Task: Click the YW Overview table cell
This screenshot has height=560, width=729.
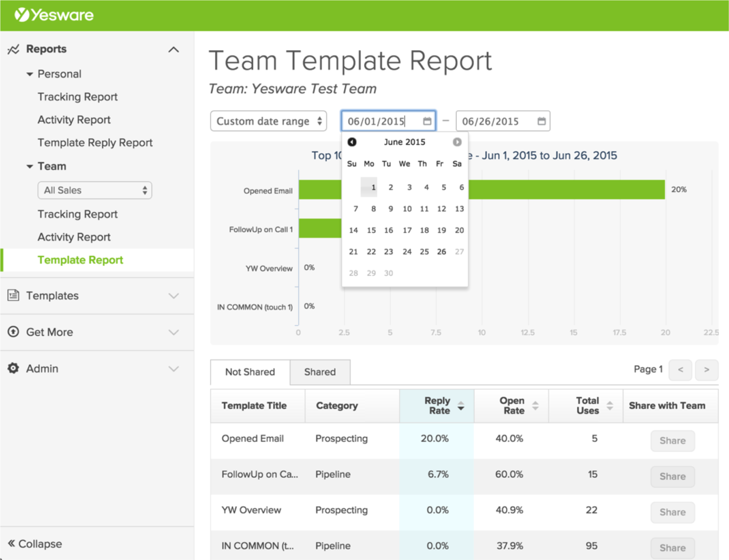Action: click(251, 510)
